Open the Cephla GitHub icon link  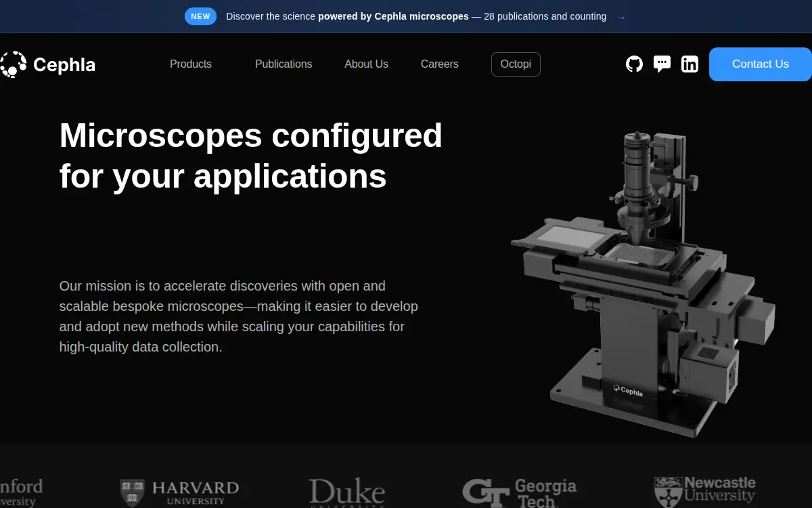(634, 64)
